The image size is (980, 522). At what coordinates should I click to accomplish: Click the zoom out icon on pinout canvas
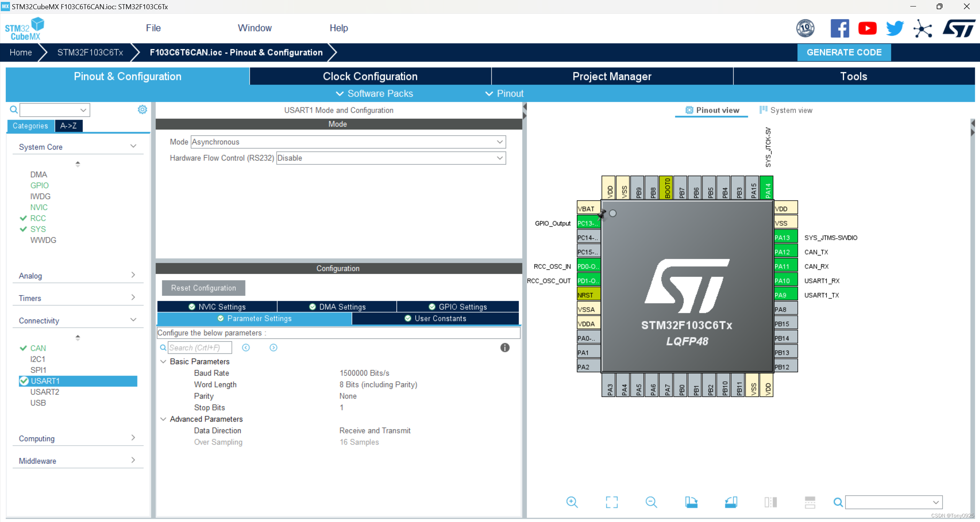pos(651,501)
